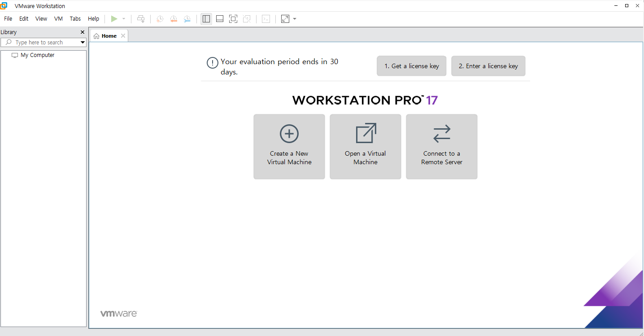Open the View menu
Viewport: 644px width, 336px height.
coord(41,19)
